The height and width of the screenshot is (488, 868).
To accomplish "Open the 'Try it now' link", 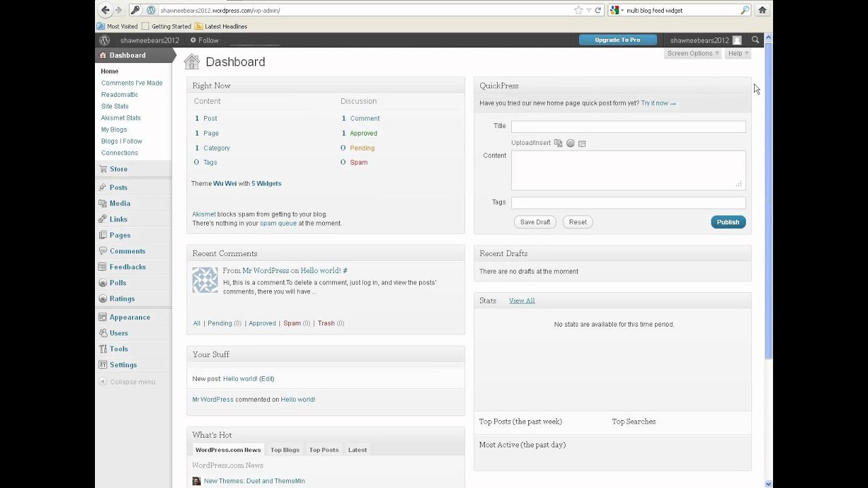I will click(x=658, y=103).
